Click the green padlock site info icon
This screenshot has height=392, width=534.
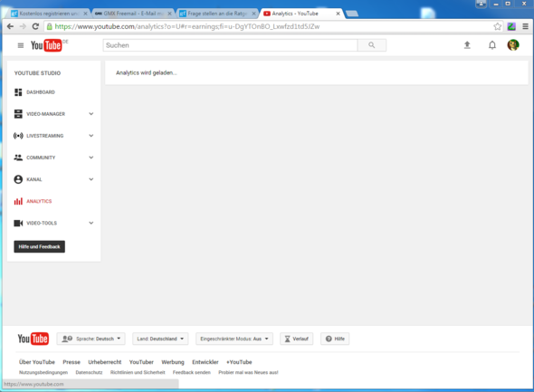(50, 26)
